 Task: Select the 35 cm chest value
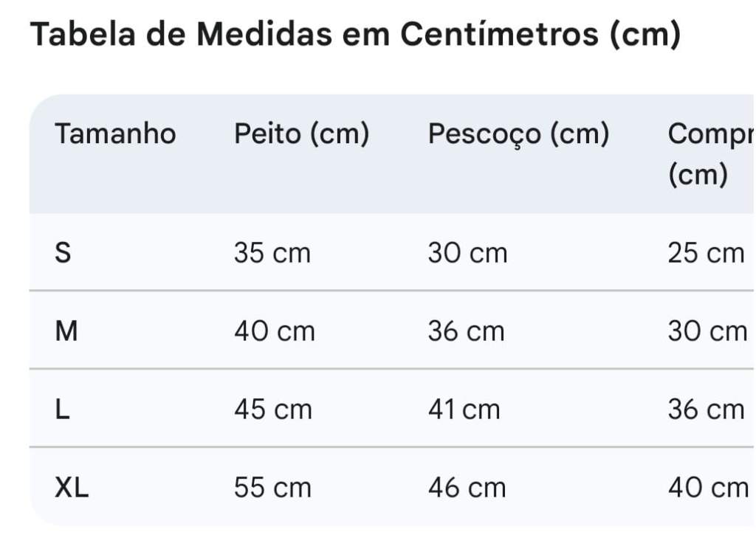272,253
